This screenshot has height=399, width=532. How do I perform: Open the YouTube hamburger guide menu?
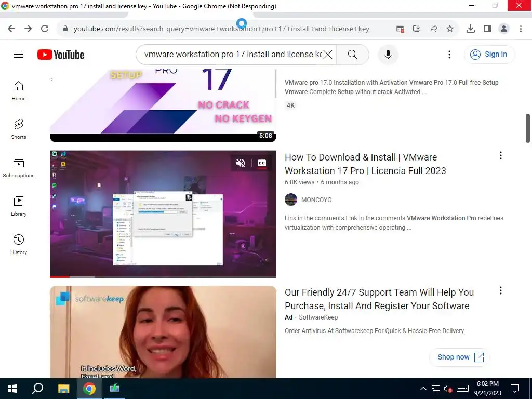[x=19, y=54]
